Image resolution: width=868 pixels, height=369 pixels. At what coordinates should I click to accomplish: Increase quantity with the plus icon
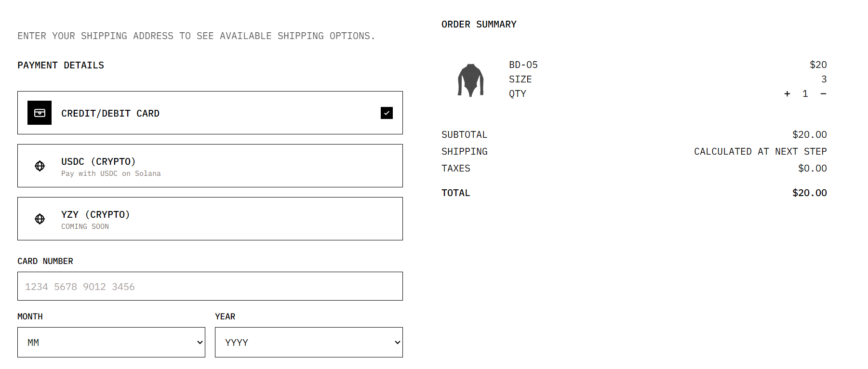(x=787, y=93)
